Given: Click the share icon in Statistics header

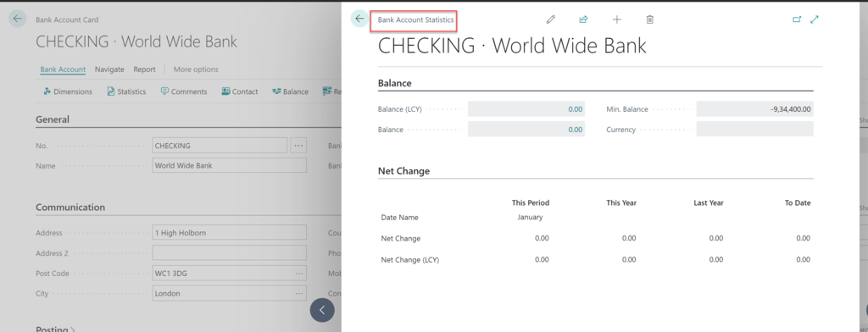Looking at the screenshot, I should tap(583, 19).
